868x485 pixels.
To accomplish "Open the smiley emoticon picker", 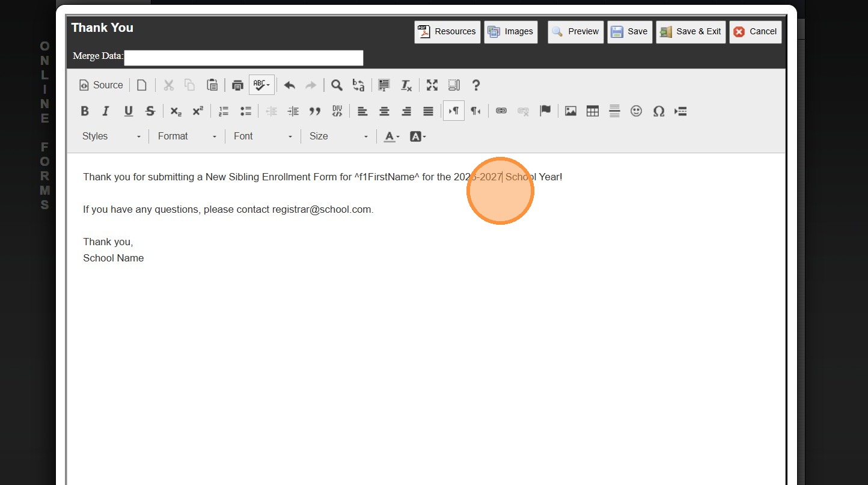I will [636, 111].
